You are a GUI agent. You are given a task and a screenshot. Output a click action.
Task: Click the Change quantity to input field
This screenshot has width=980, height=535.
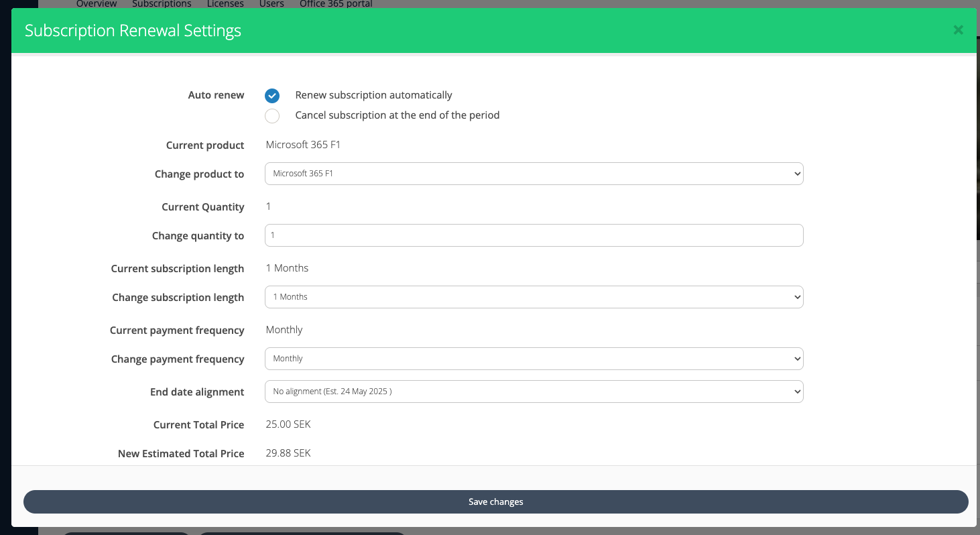(x=534, y=235)
